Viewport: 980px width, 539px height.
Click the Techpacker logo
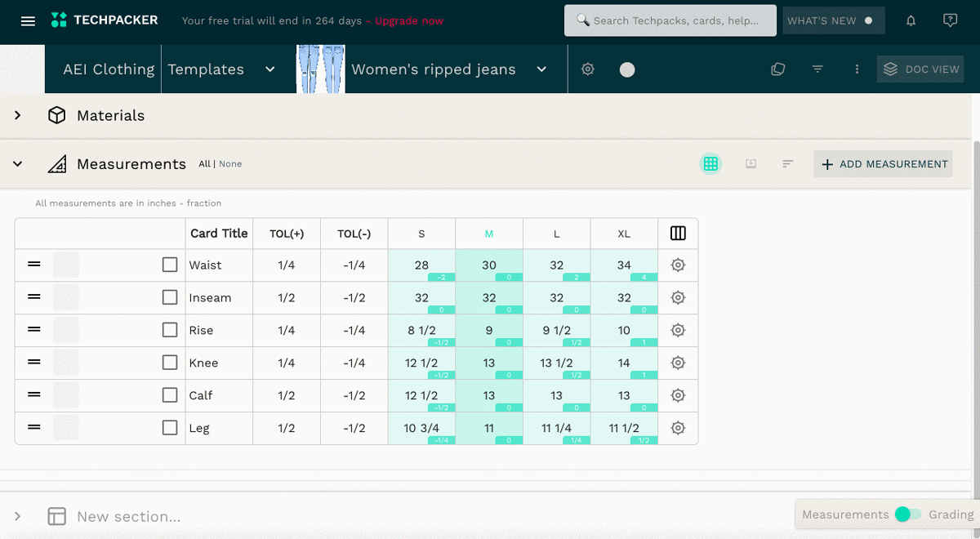[105, 20]
